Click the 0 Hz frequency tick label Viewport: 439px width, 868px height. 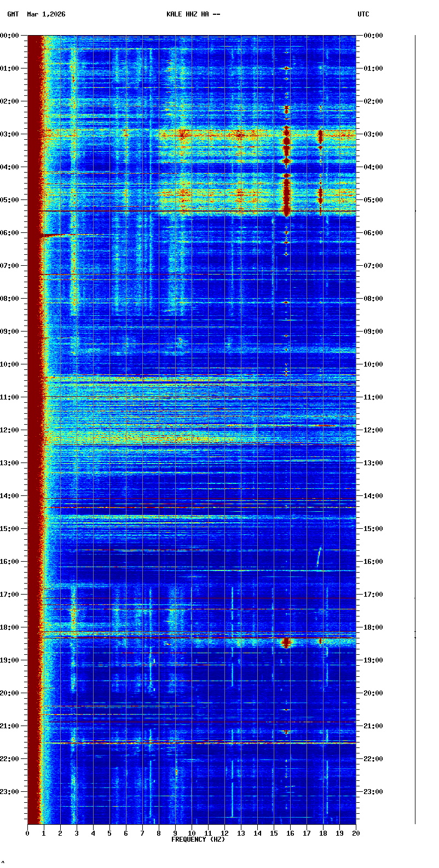pyautogui.click(x=27, y=833)
